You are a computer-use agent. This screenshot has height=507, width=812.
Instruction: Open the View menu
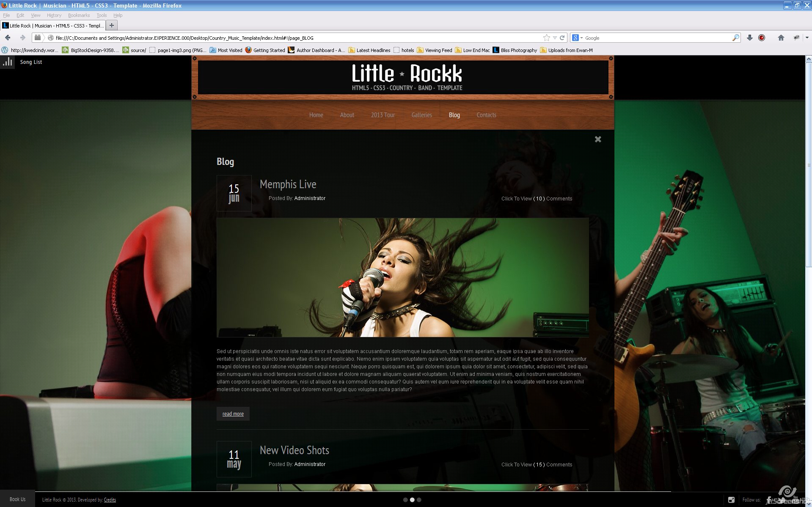(36, 15)
